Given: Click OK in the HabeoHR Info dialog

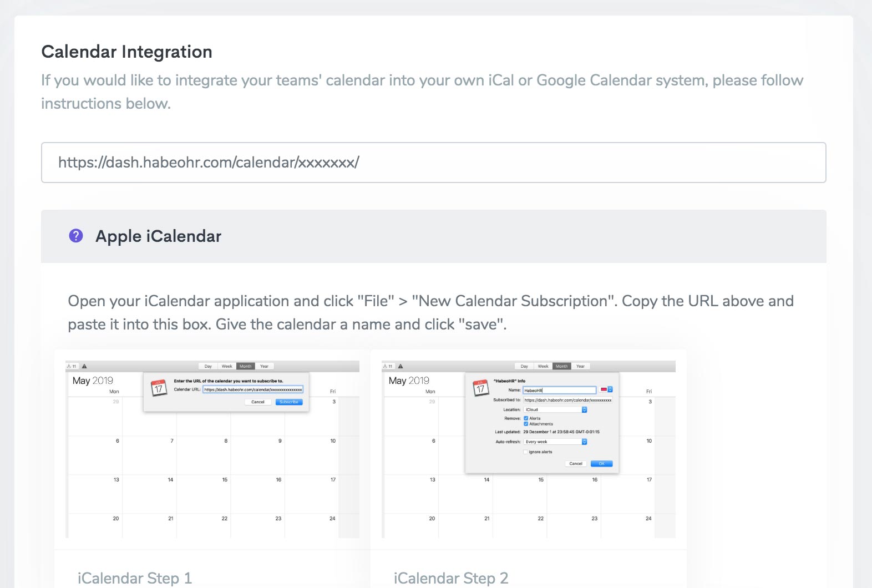Looking at the screenshot, I should pyautogui.click(x=601, y=464).
